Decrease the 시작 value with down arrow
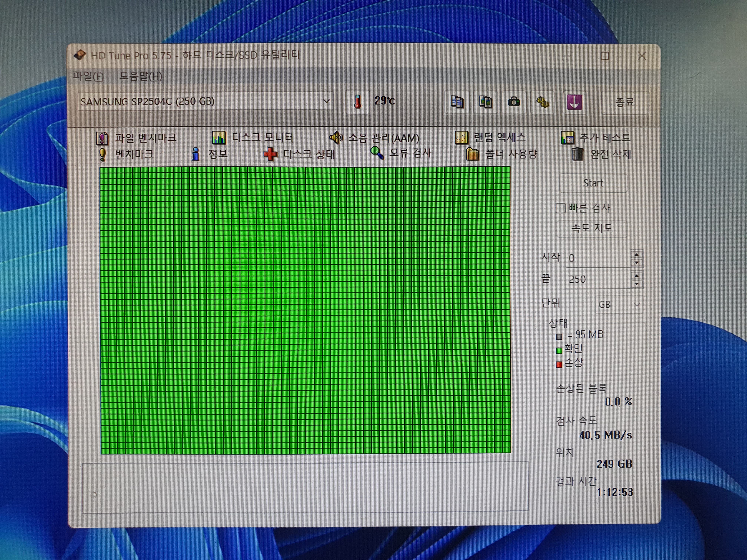747x560 pixels. click(637, 263)
